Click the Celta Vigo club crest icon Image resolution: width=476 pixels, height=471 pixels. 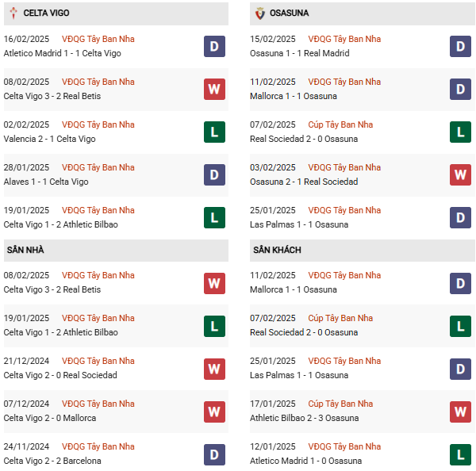pos(13,13)
